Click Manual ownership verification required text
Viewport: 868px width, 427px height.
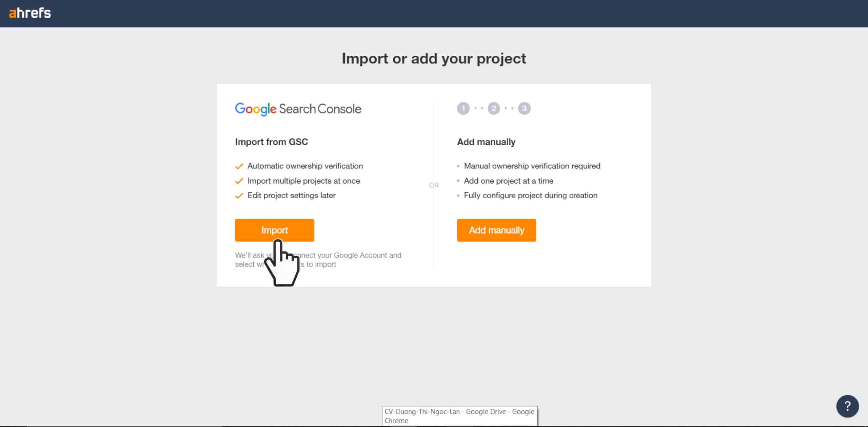point(532,166)
